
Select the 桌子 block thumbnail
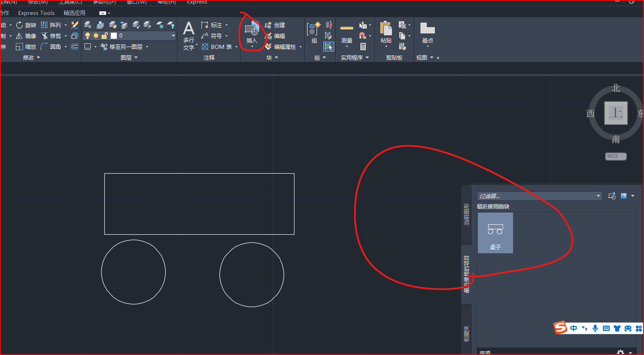(x=495, y=233)
